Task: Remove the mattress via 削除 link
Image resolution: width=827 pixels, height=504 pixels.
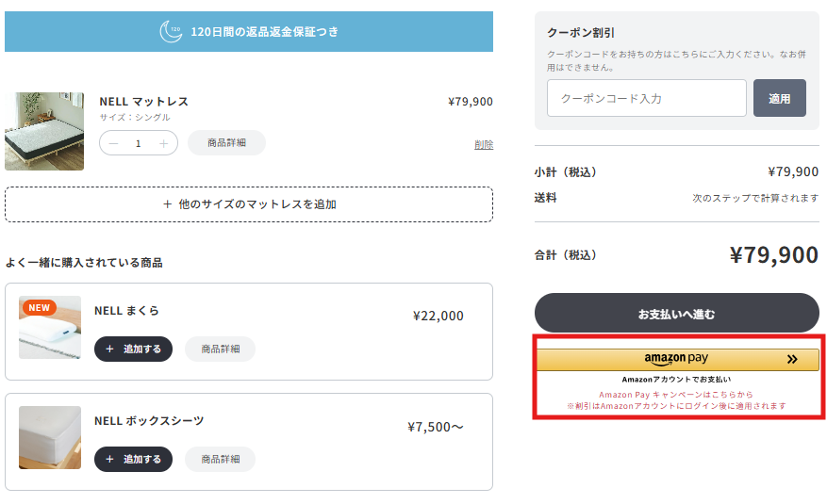Action: pyautogui.click(x=484, y=144)
